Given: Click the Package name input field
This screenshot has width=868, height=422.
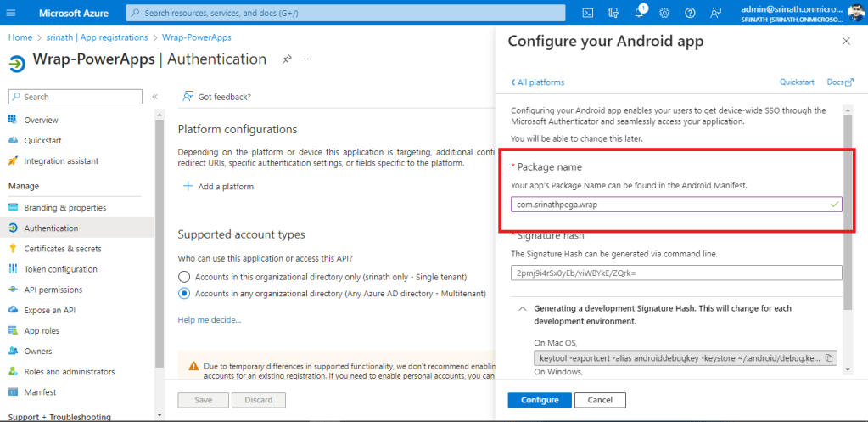Looking at the screenshot, I should coord(669,205).
